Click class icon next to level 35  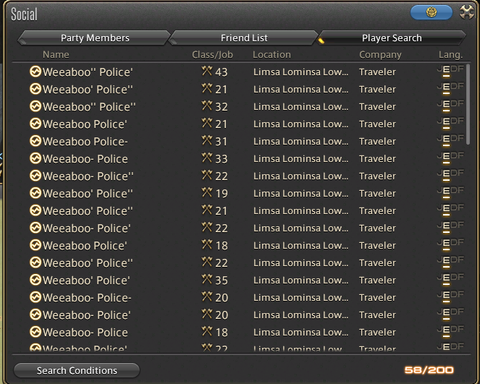(207, 279)
